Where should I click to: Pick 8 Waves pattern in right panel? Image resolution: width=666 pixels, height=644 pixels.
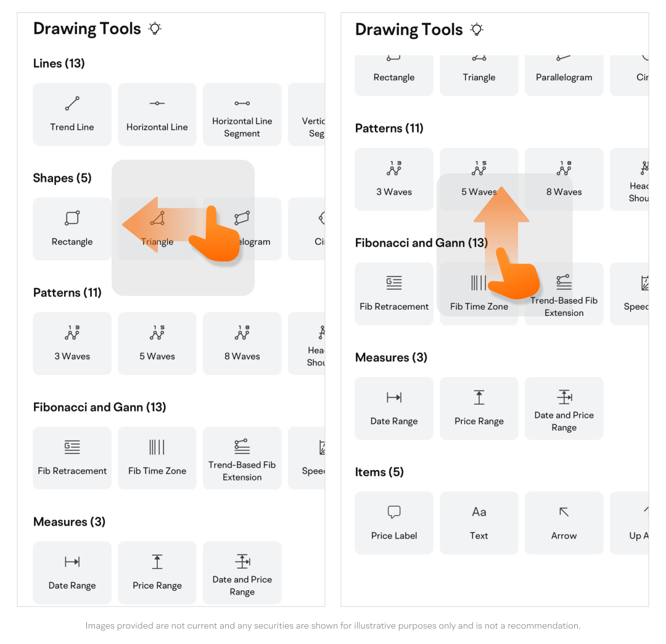(x=564, y=179)
